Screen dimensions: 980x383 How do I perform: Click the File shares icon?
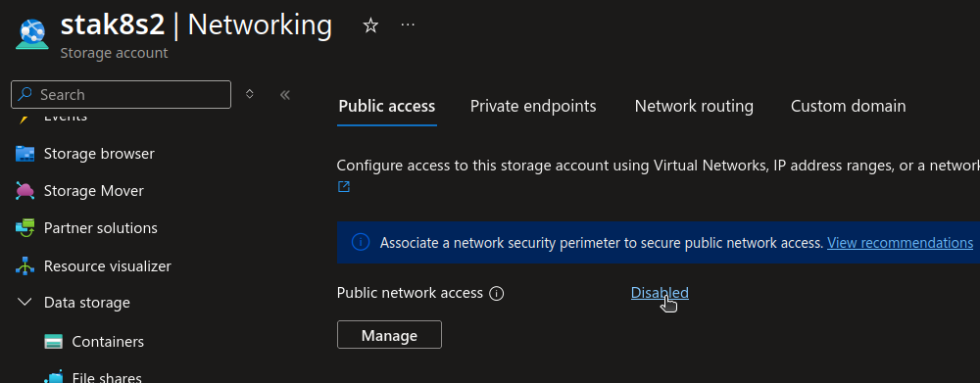tap(54, 377)
